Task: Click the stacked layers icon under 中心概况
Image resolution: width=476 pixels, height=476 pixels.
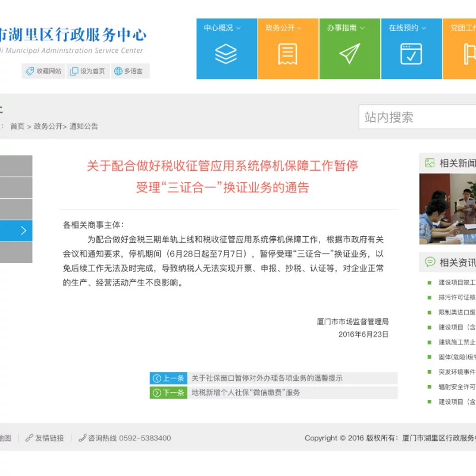Action: click(x=226, y=54)
